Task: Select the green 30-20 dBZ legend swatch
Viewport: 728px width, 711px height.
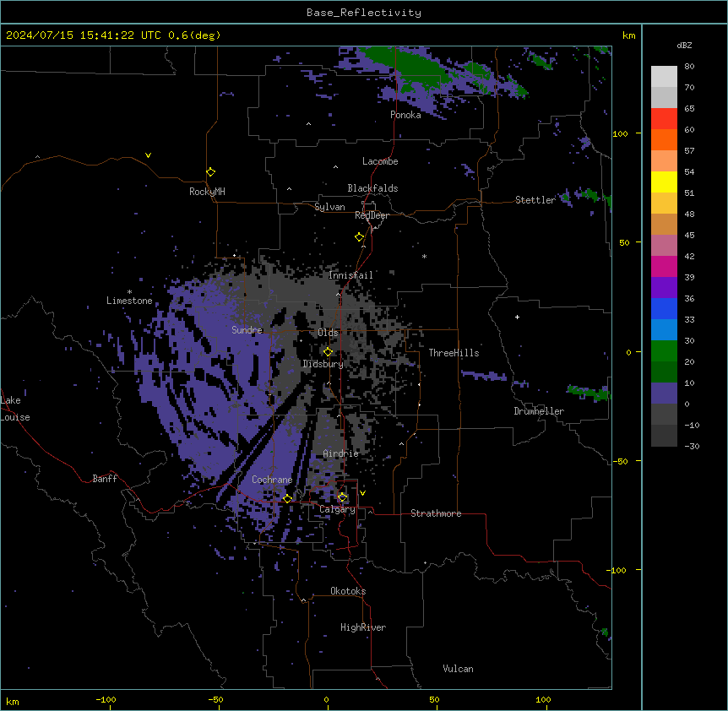Action: click(x=664, y=351)
